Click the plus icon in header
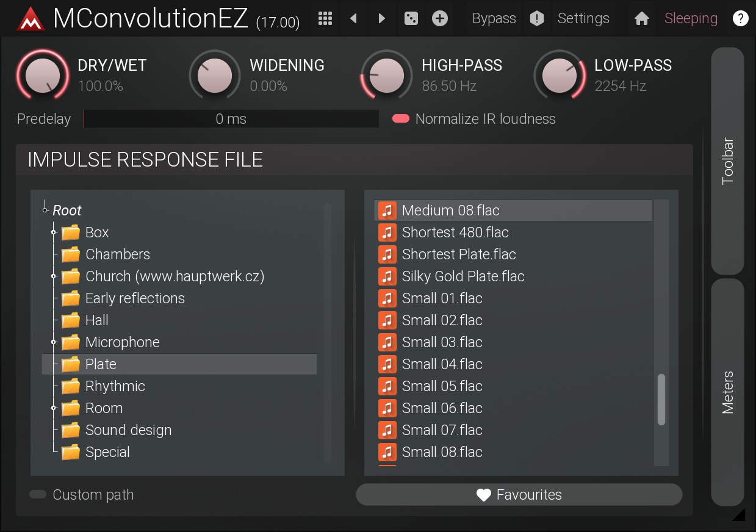Screen dimensions: 756x532 440,18
